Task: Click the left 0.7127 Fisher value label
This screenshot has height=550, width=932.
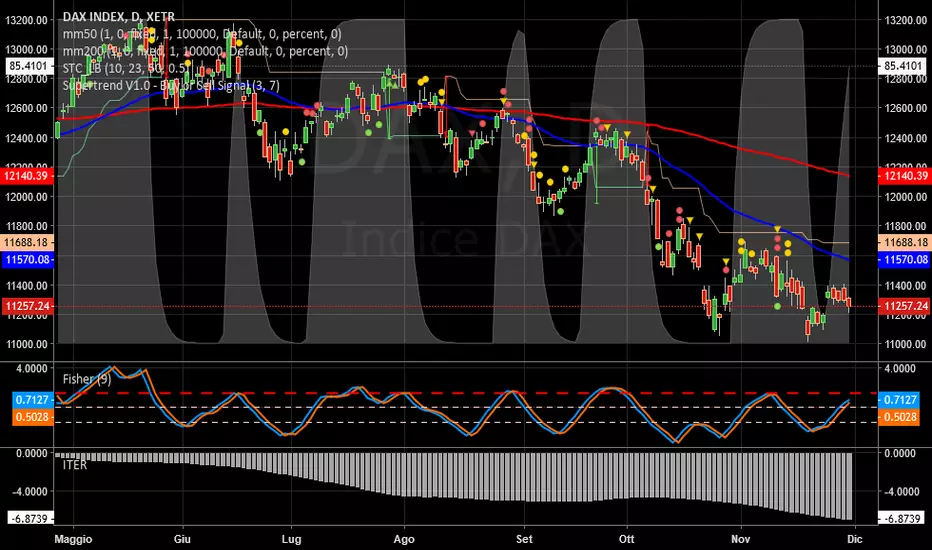Action: click(32, 400)
